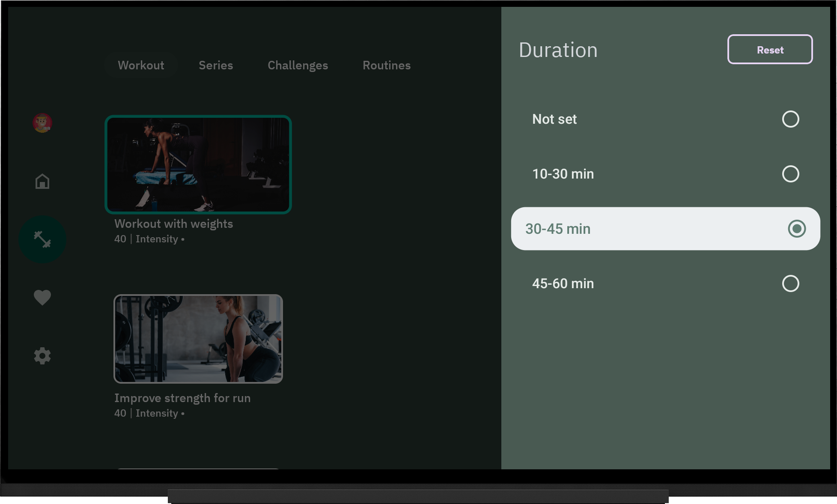Click the Workout with weights title
Viewport: 837px width, 504px height.
pyautogui.click(x=173, y=224)
